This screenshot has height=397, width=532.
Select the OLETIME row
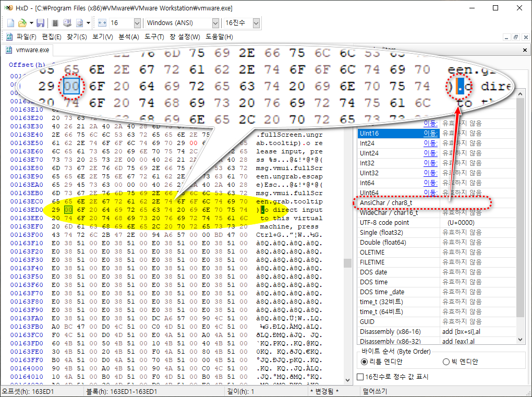pos(437,252)
